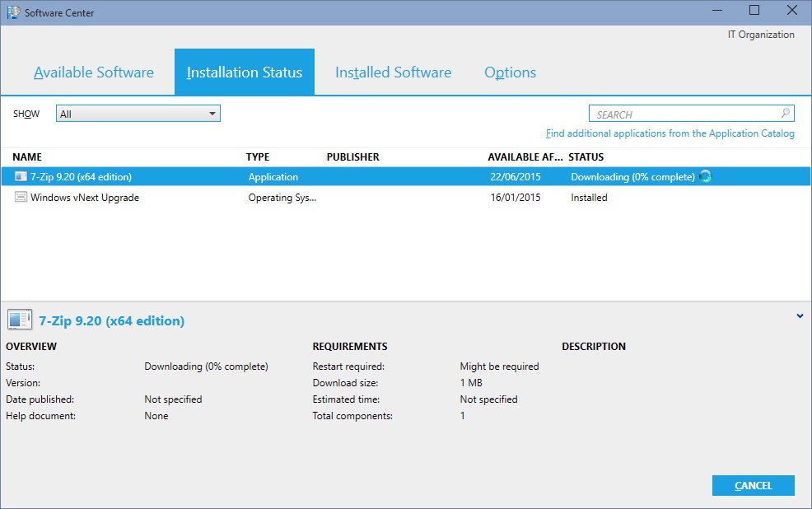
Task: Sort the list by Name column
Action: click(x=27, y=156)
